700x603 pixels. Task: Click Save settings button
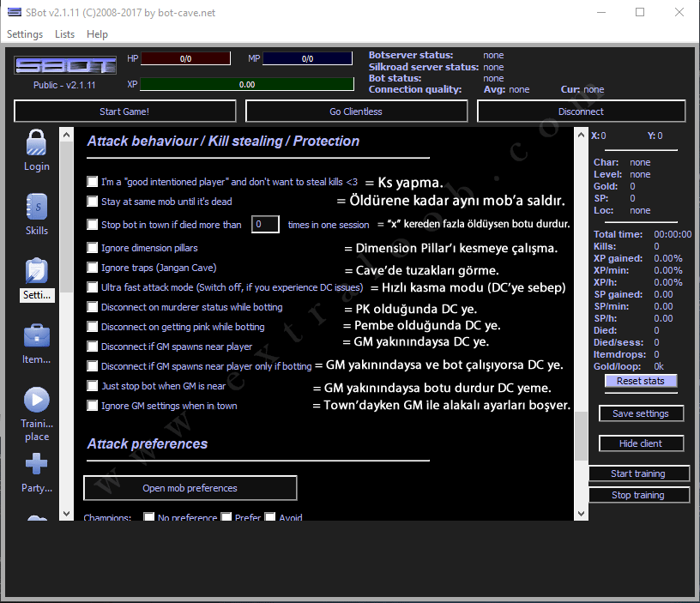641,413
